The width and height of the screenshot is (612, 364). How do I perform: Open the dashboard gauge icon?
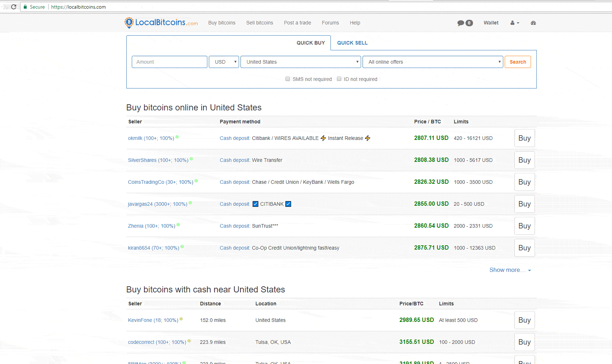533,23
